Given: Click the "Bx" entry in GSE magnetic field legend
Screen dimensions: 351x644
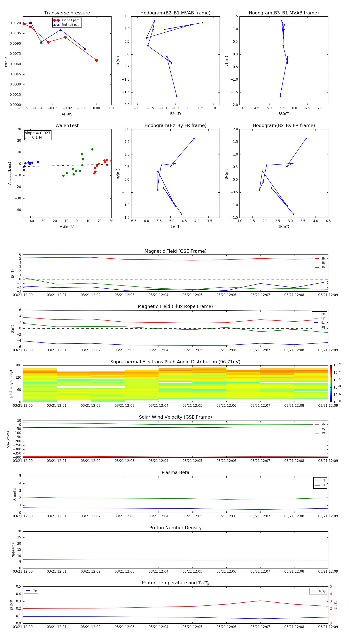Looking at the screenshot, I should [320, 259].
